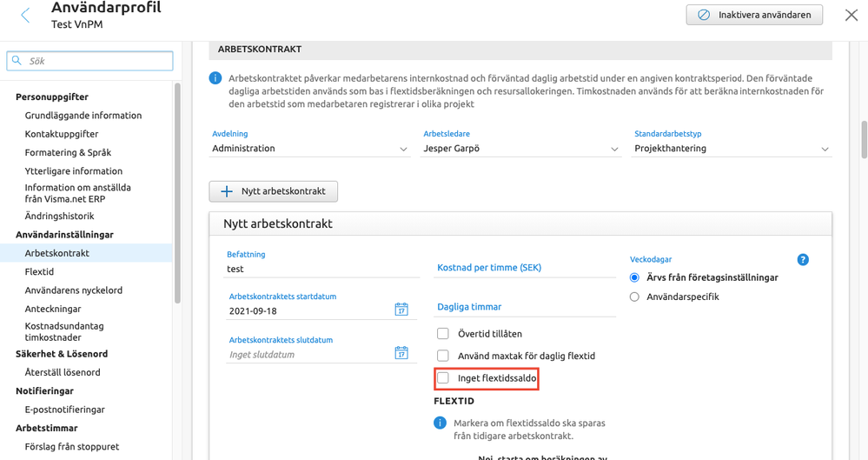This screenshot has width=868, height=460.
Task: Click the Kostnad per timme (SEK) field
Action: click(524, 268)
